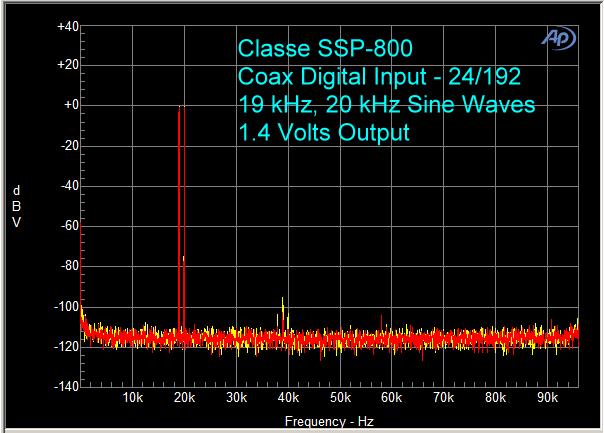Click the AP logo in the graph corner

(557, 37)
